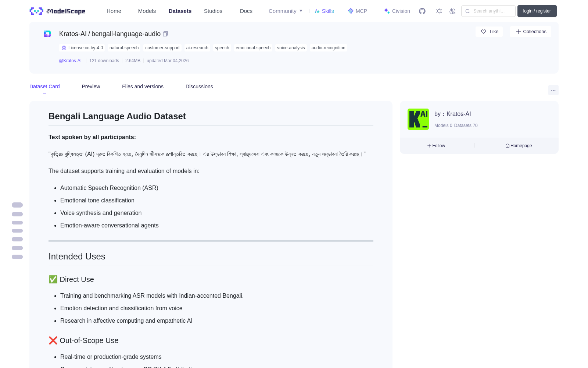Screen dimensions: 588x368
Task: Click the voice-analysis tag
Action: (x=291, y=48)
